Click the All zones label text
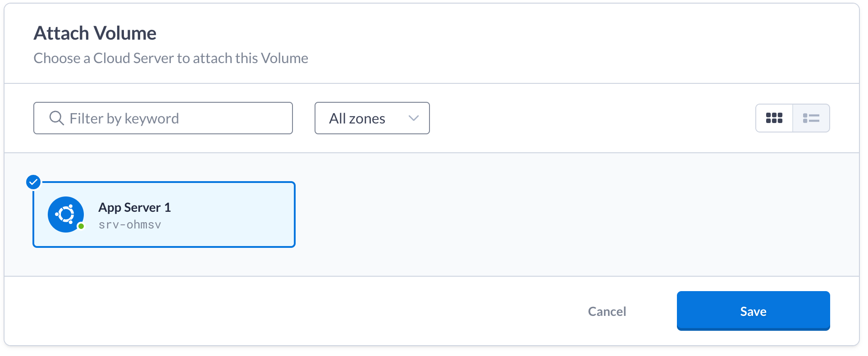868x356 pixels. click(357, 119)
